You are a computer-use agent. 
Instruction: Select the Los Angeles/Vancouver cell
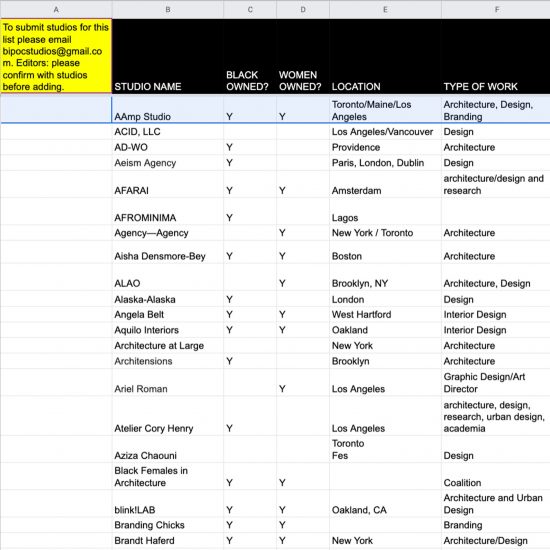[385, 132]
